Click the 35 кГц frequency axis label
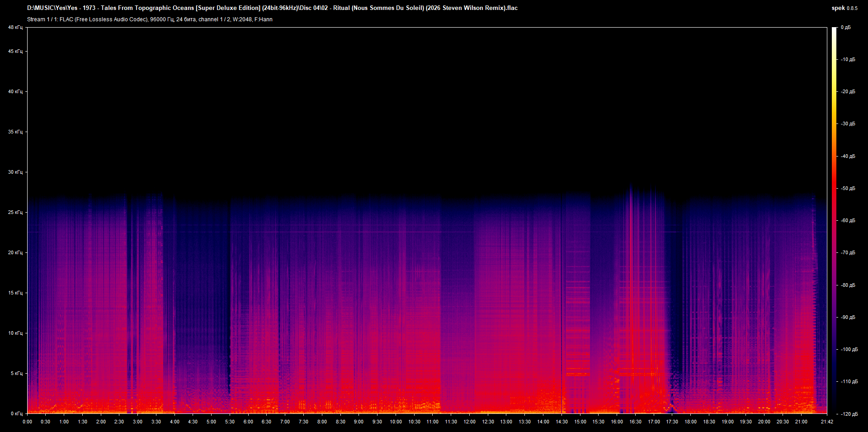 [x=15, y=132]
